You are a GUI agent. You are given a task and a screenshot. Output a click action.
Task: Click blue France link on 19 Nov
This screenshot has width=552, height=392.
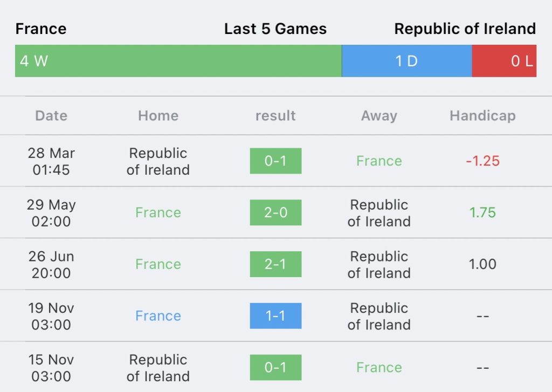pos(158,316)
